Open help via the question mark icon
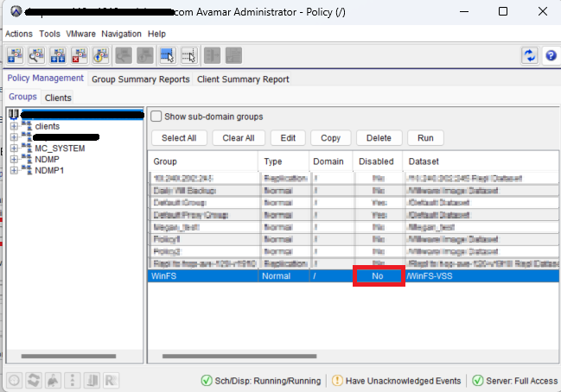 (550, 55)
